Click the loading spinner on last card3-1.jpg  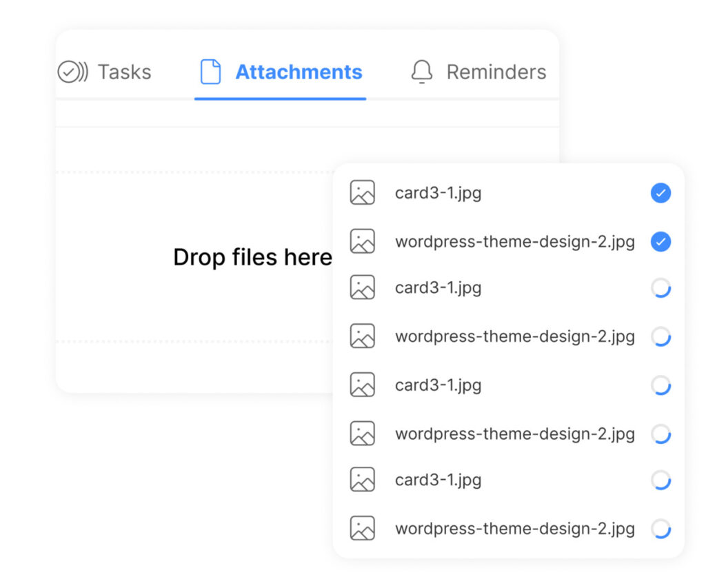660,480
